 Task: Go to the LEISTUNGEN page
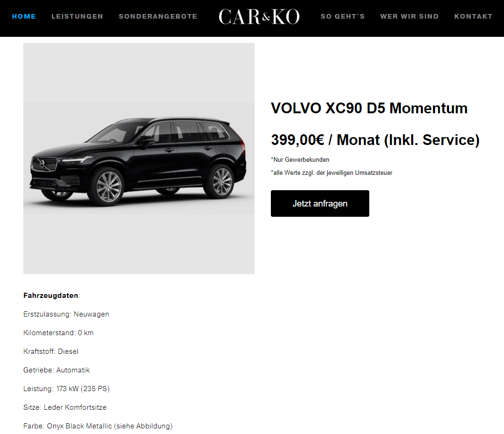pyautogui.click(x=77, y=16)
